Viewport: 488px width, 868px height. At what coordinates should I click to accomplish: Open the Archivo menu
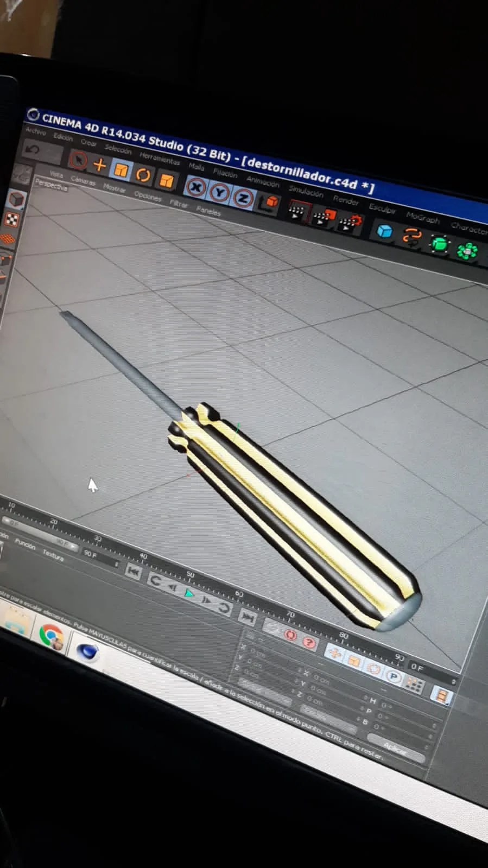point(36,131)
